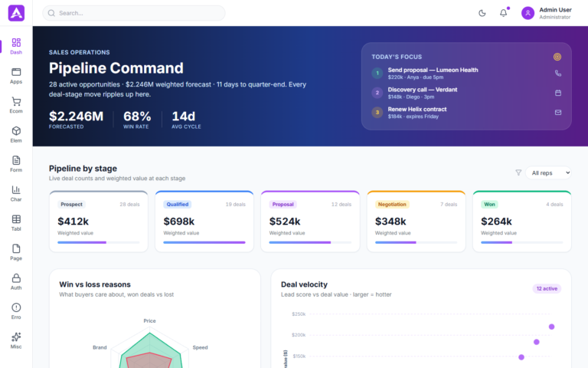Click the 14d avg cycle figure
The image size is (588, 368).
tap(184, 117)
